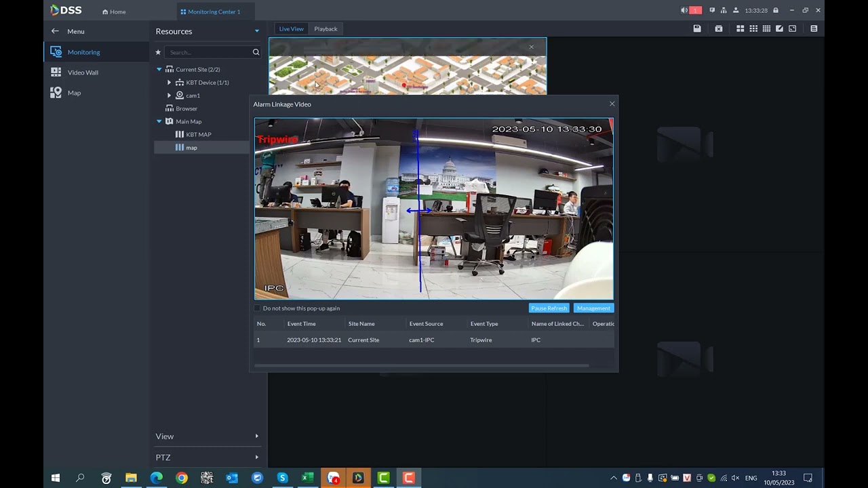Open the user account icon
The height and width of the screenshot is (488, 868).
(x=736, y=10)
